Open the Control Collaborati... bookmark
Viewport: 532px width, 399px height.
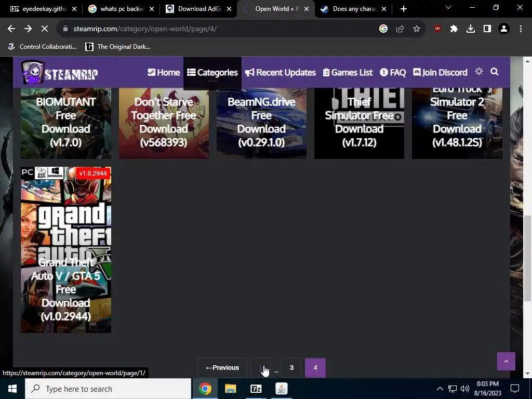click(x=43, y=46)
